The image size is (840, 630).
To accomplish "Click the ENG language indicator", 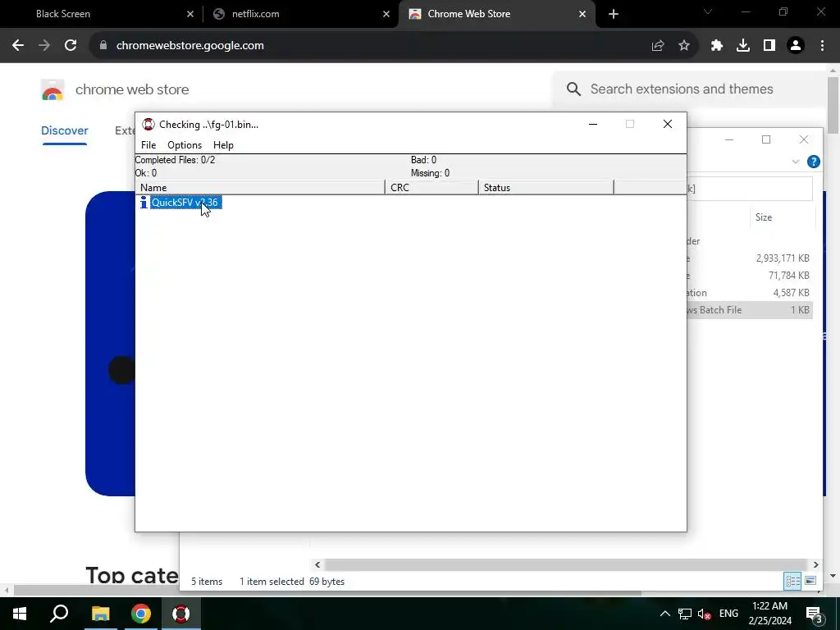I will click(x=728, y=614).
